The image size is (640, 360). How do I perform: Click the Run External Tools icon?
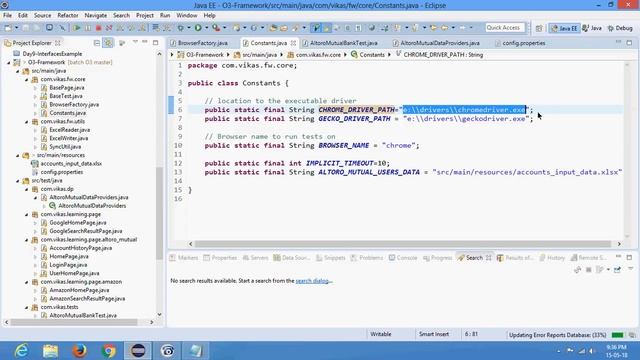coord(216,28)
